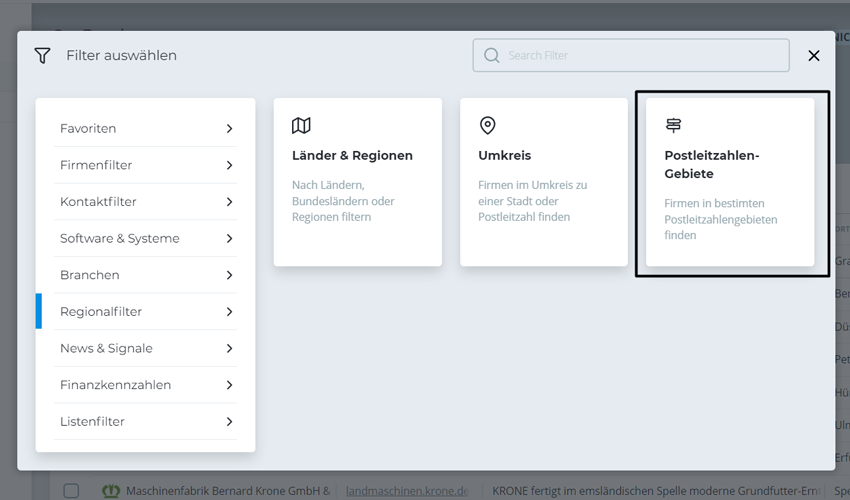Expand the Finanzkennzahlen chevron arrow
Screen dimensions: 850x500
coord(229,385)
